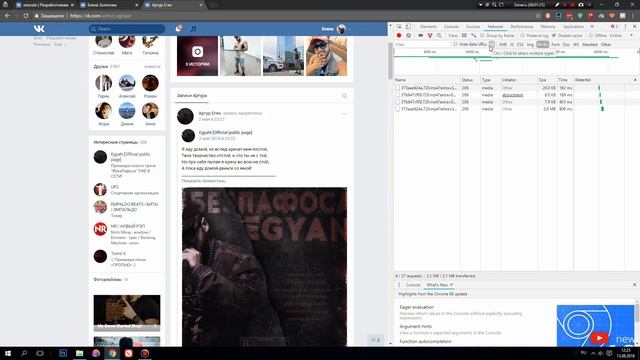Select the first 373aee924a.720.mp4 request checkbox
The height and width of the screenshot is (360, 640).
coord(398,88)
